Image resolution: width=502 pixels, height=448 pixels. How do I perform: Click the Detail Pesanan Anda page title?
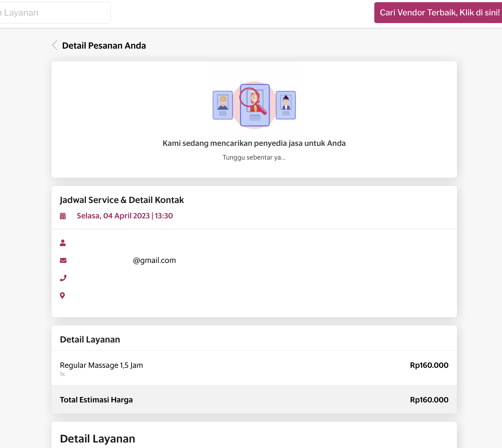[104, 46]
